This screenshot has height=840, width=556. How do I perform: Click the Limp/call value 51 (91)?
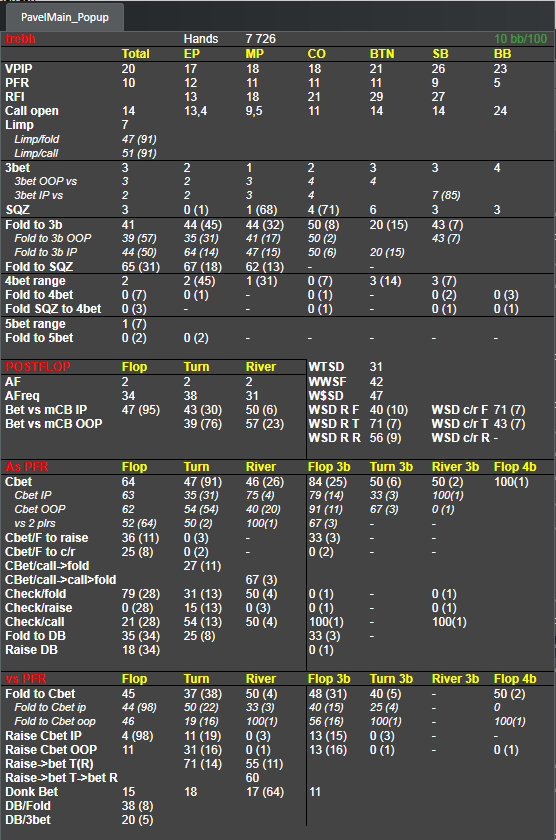[x=139, y=153]
